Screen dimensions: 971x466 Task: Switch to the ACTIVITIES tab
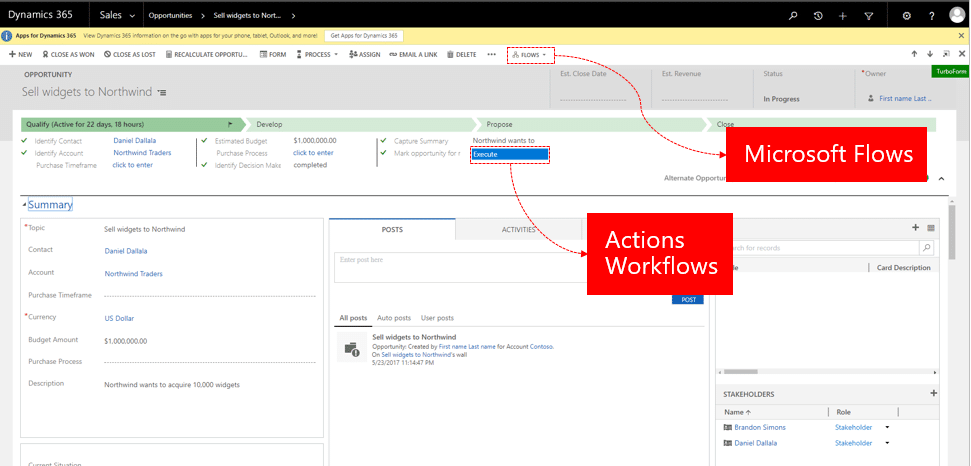coord(518,229)
